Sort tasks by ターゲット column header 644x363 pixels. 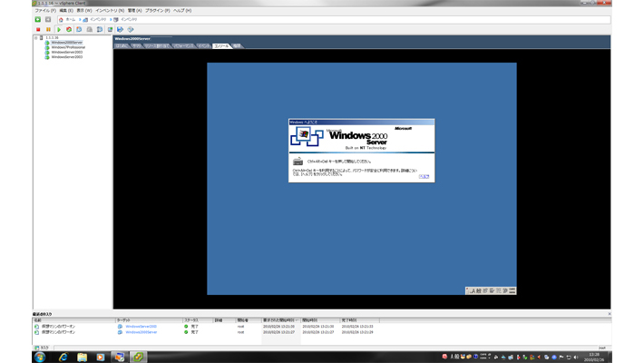click(149, 320)
